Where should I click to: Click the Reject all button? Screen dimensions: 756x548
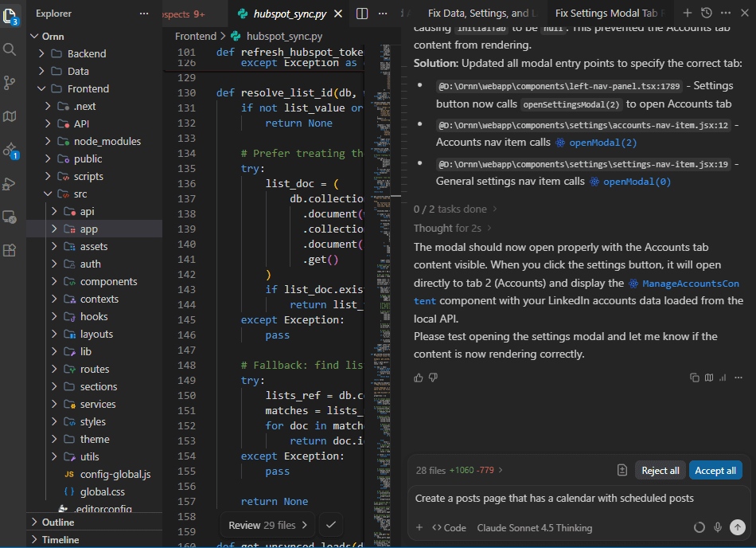660,471
